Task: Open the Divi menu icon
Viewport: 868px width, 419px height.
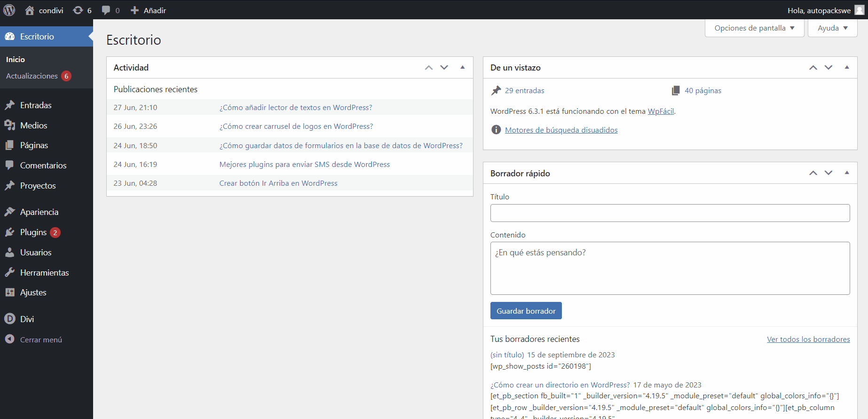Action: 10,319
